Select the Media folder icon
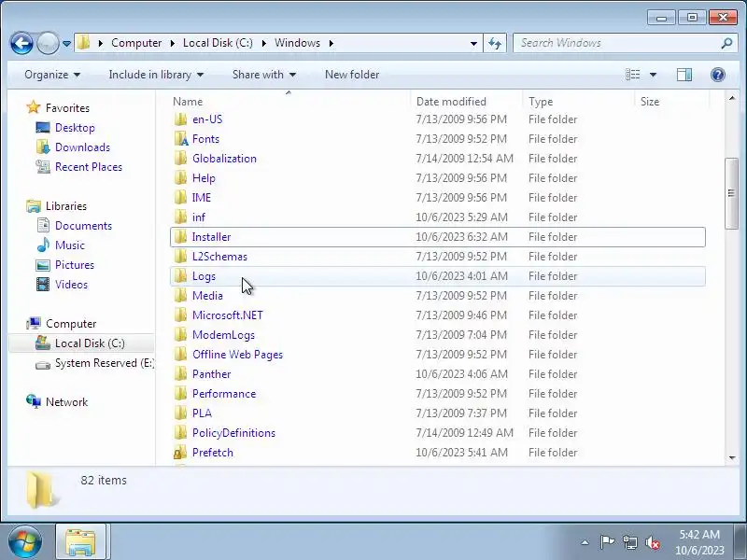 (x=180, y=295)
